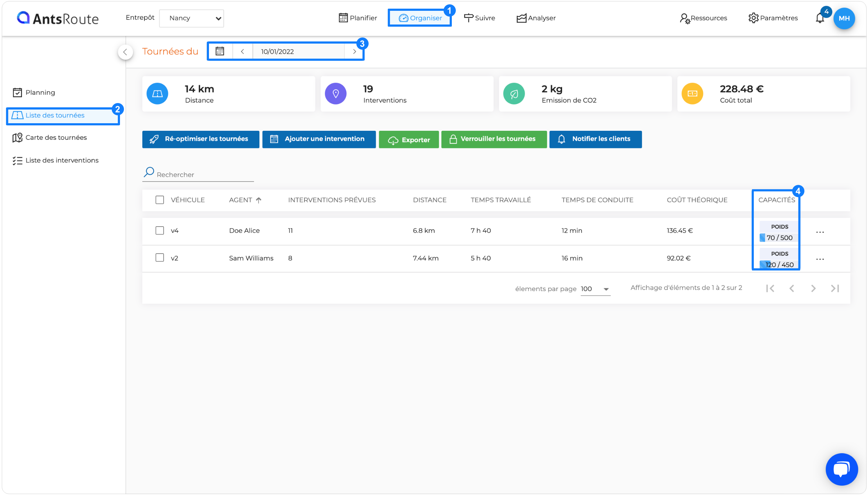Click Ré-optimiser les tournées button

click(x=201, y=139)
